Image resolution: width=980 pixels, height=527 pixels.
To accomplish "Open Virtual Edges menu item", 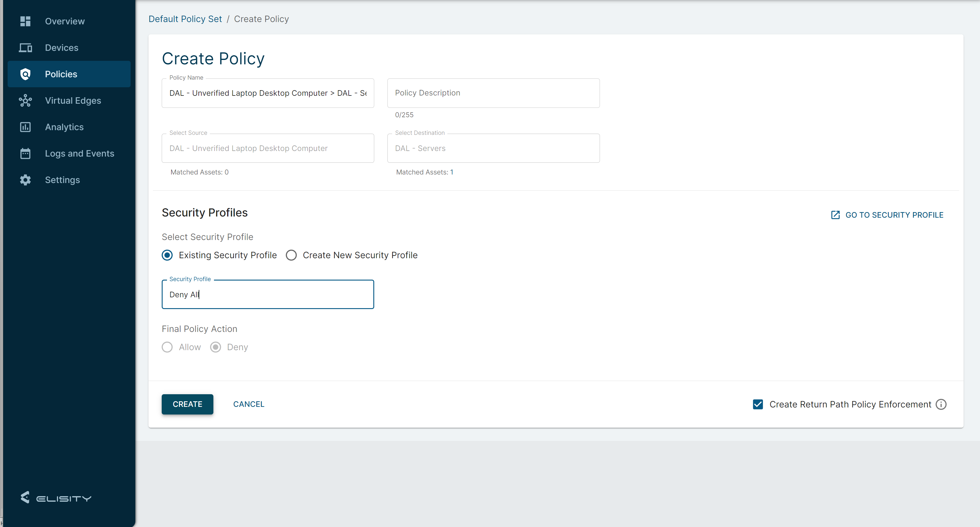I will (x=73, y=100).
